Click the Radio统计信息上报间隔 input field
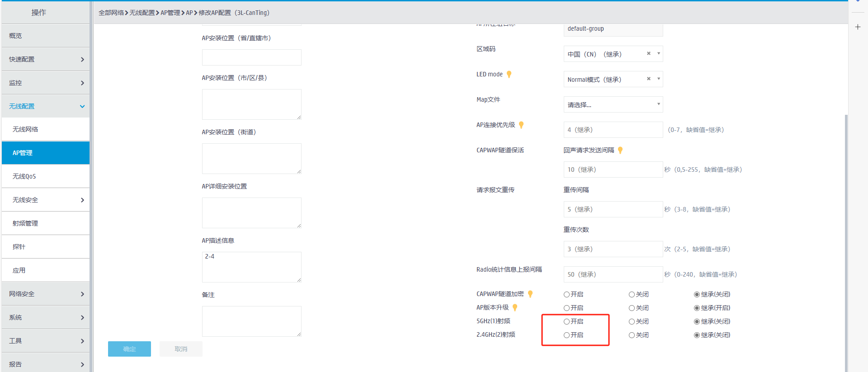Viewport: 868px width, 372px height. 613,274
